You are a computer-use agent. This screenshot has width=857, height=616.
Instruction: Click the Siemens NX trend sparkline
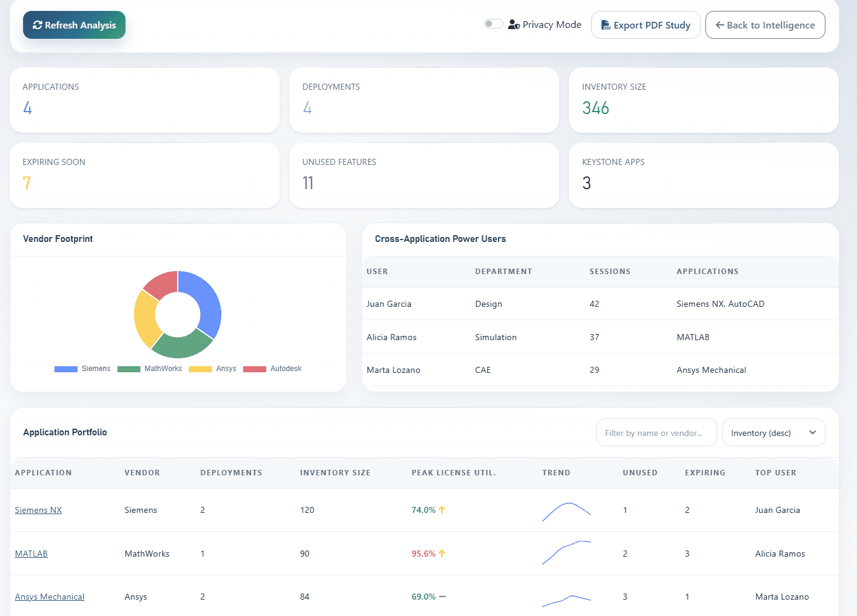[566, 511]
